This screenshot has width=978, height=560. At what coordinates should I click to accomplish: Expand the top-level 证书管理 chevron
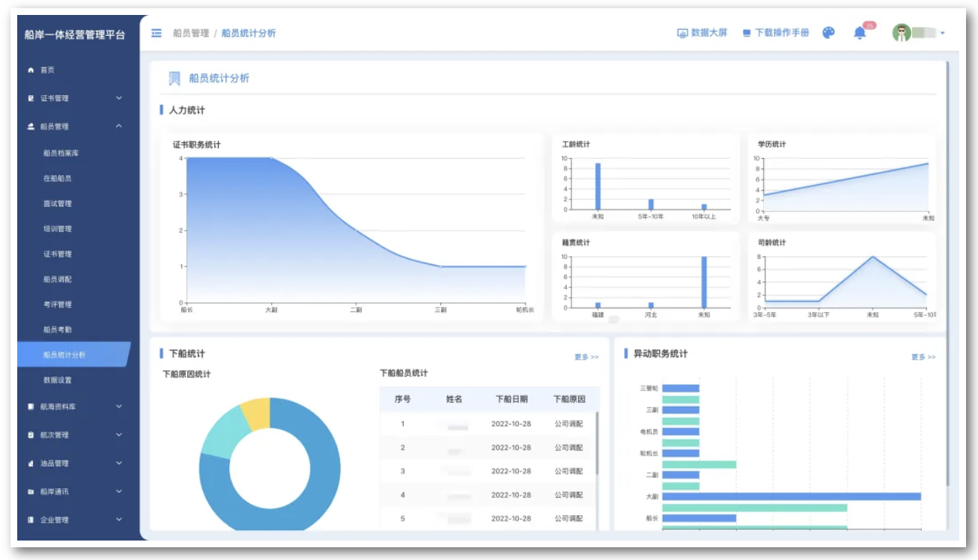coord(118,98)
